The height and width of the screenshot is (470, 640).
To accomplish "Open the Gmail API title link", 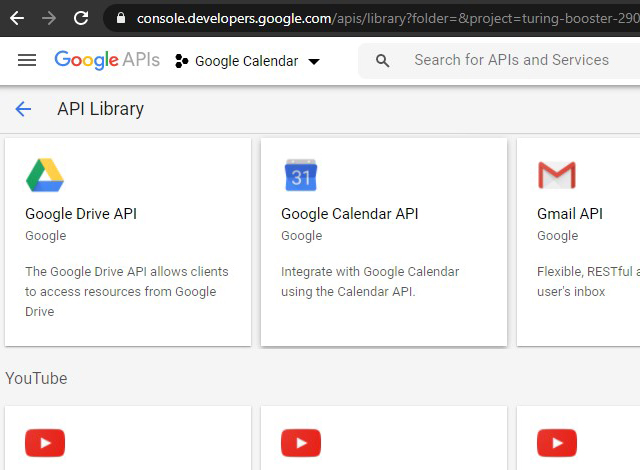I will tap(570, 214).
